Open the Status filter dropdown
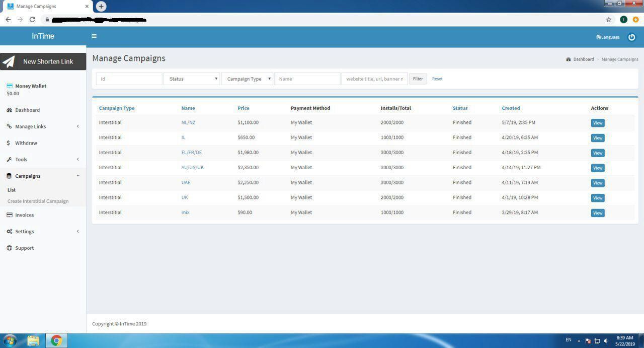 coord(192,79)
